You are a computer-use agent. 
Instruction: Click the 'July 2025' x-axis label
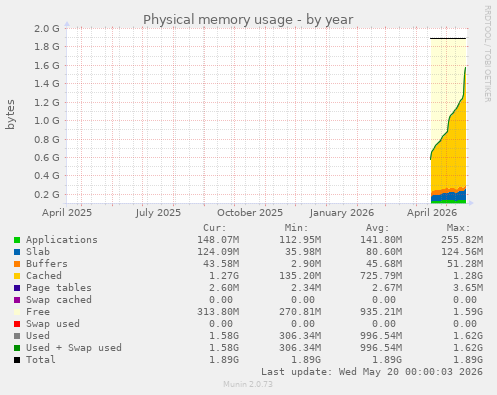158,213
